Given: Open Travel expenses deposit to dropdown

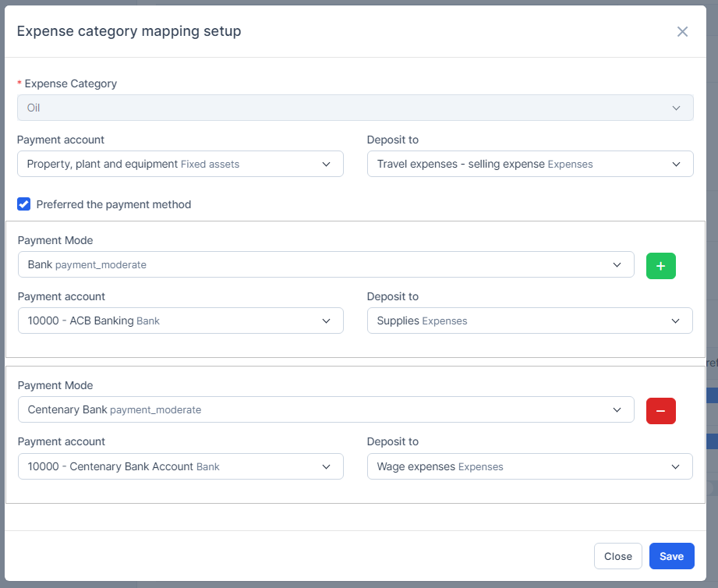Looking at the screenshot, I should coord(529,164).
